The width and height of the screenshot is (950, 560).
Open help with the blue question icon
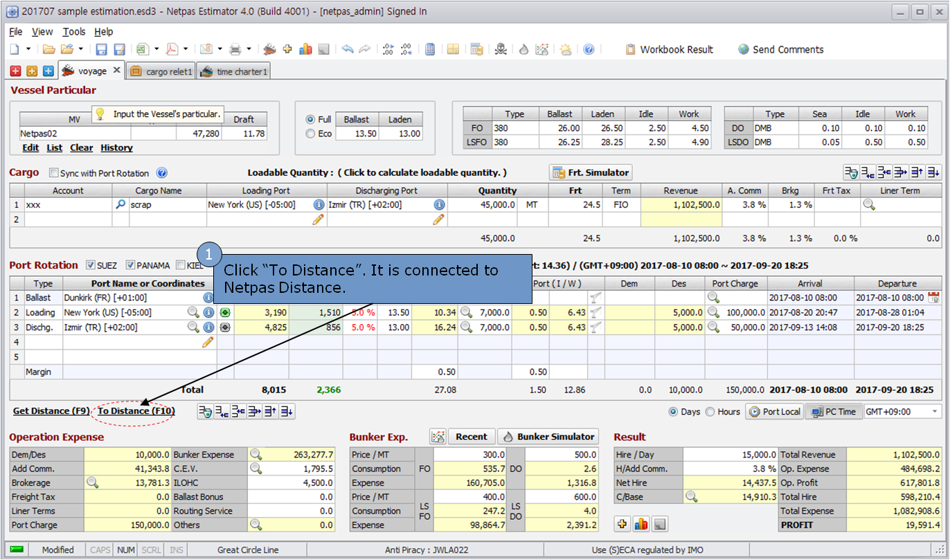click(589, 49)
